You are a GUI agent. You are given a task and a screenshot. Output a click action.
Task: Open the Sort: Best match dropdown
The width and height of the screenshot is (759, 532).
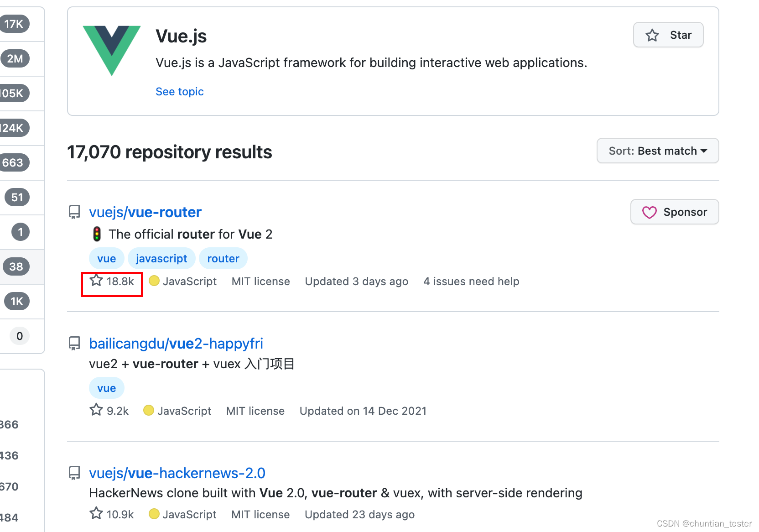(657, 151)
